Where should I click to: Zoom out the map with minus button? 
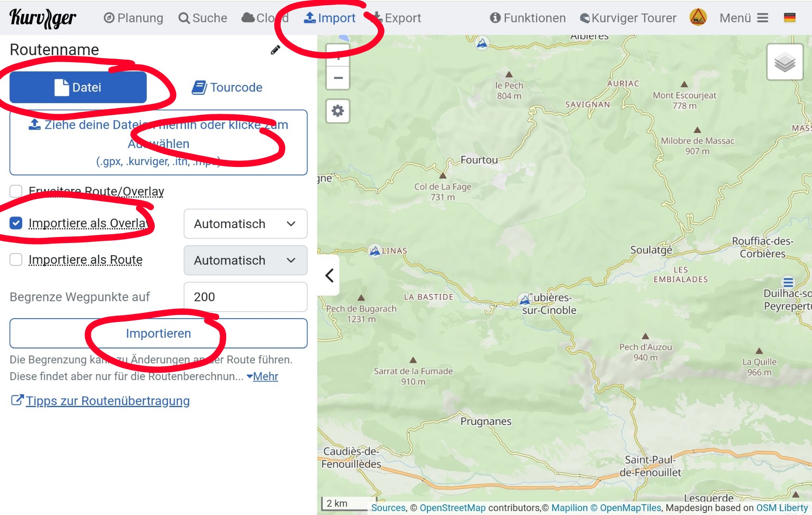click(x=338, y=78)
